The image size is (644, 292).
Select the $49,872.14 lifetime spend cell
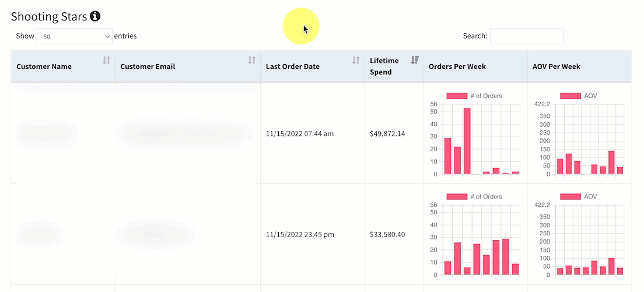tap(387, 134)
